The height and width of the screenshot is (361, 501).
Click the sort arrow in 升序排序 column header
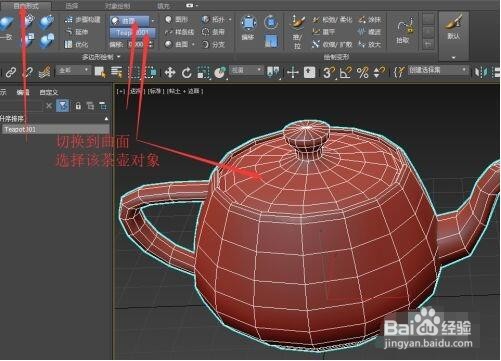[106, 119]
